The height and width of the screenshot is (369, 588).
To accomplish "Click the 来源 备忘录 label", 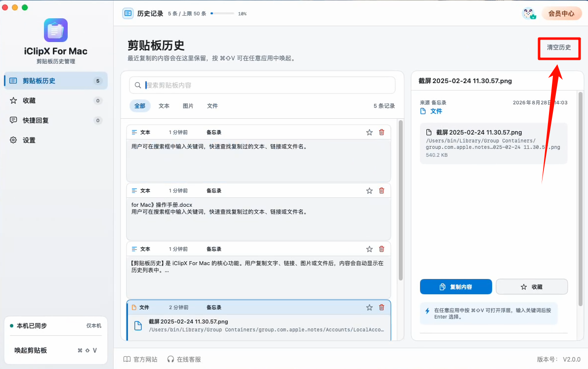I will [433, 102].
